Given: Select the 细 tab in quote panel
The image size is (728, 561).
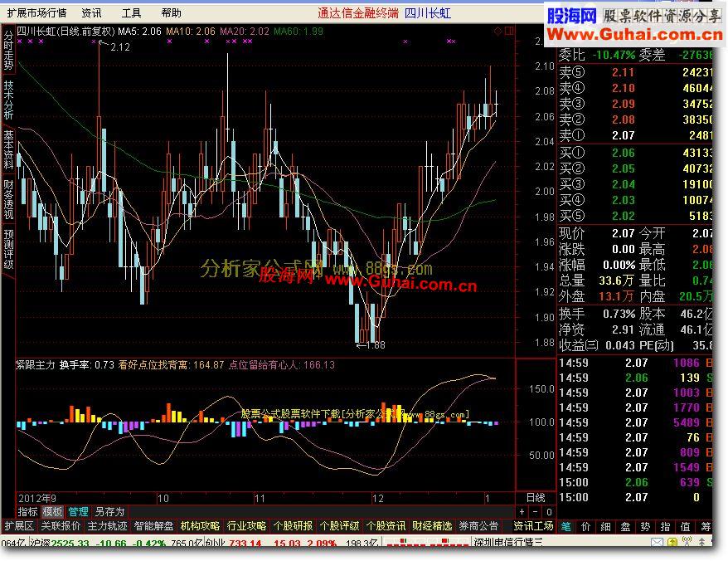Looking at the screenshot, I should click(606, 527).
